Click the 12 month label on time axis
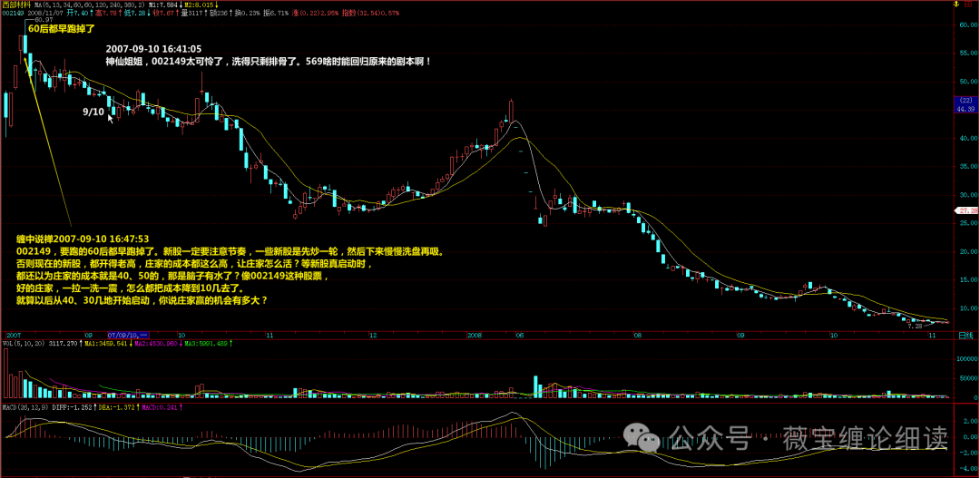This screenshot has height=478, width=980. [373, 335]
